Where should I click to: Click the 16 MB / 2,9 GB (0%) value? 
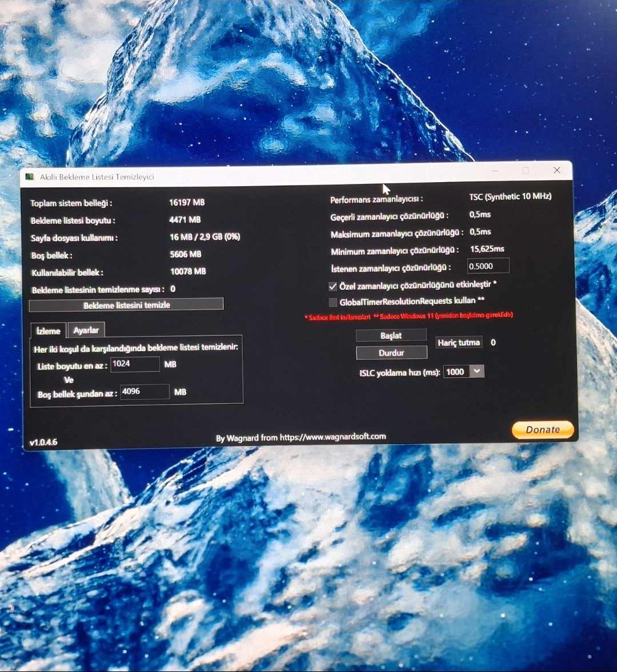coord(205,237)
